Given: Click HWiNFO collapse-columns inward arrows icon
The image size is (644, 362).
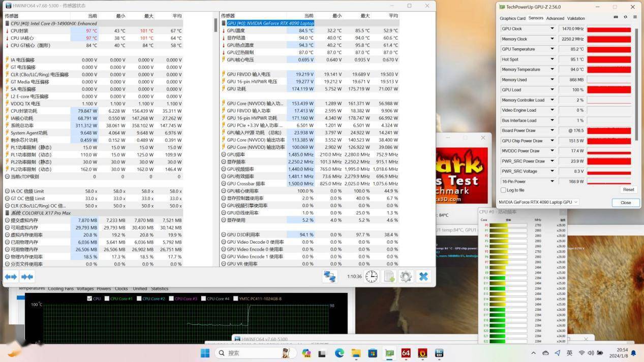Looking at the screenshot, I should pos(27,277).
